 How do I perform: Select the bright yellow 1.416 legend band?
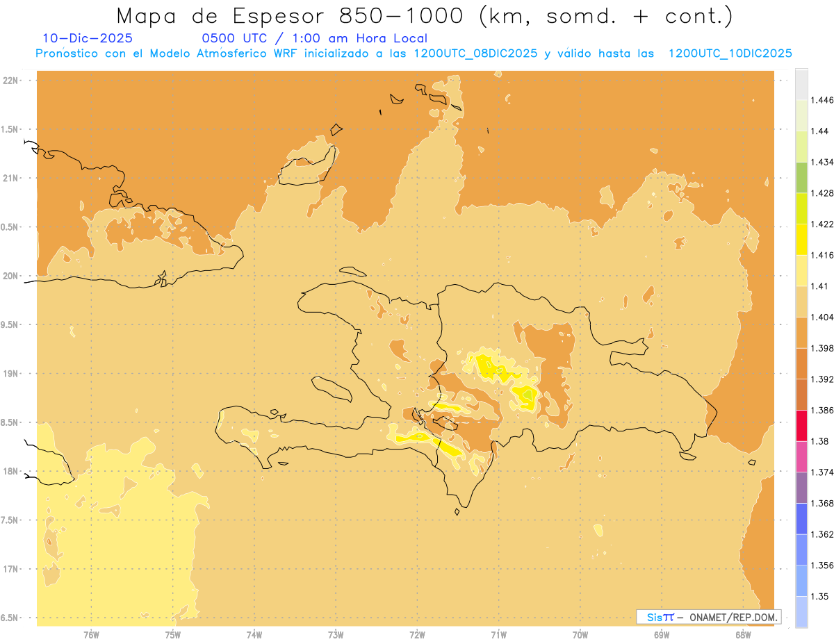tap(801, 239)
